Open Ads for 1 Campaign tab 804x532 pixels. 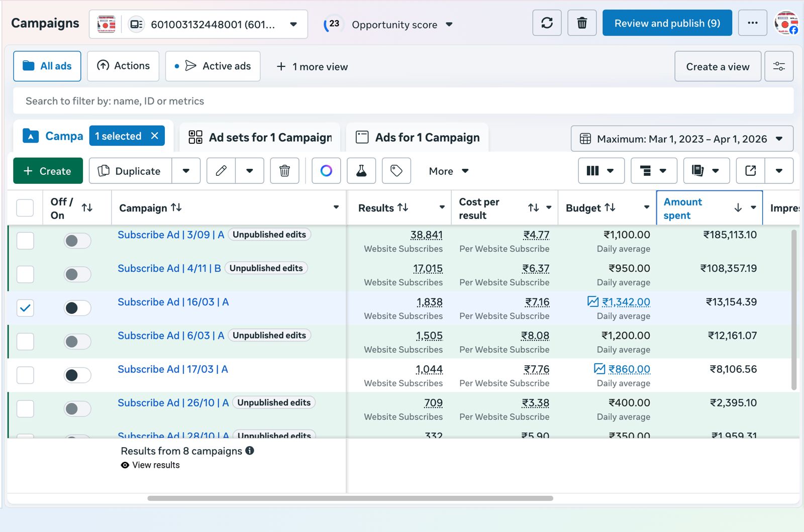point(417,137)
